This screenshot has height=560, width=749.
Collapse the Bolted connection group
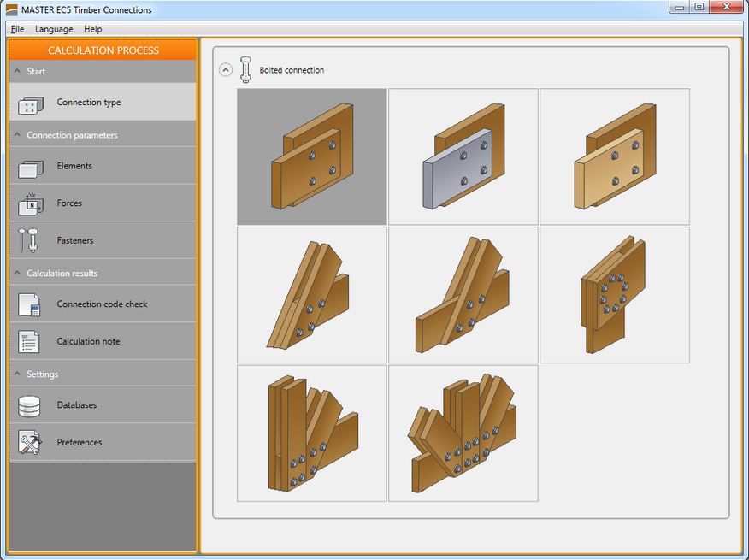tap(226, 70)
